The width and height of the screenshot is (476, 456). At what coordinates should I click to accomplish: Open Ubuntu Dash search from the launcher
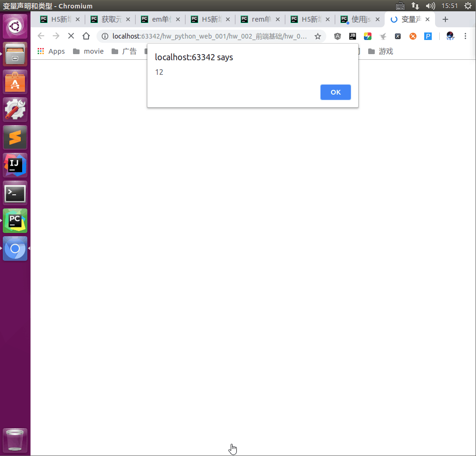(15, 26)
